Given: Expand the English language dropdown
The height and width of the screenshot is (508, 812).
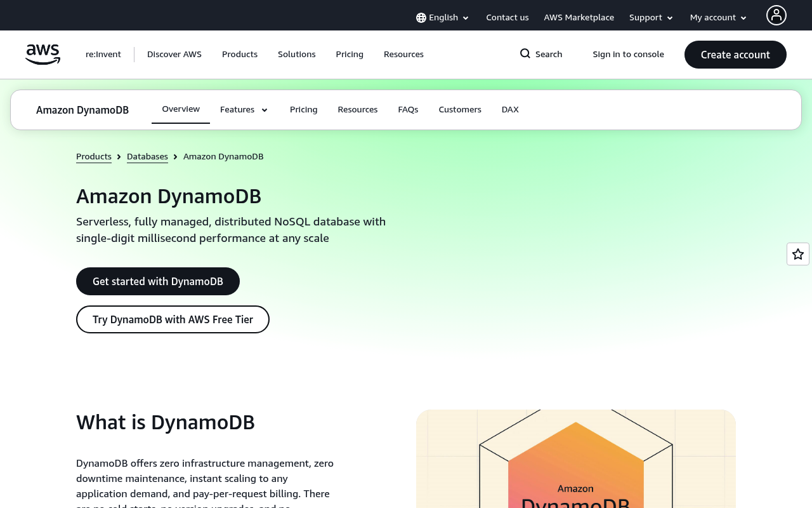Looking at the screenshot, I should click(x=443, y=18).
